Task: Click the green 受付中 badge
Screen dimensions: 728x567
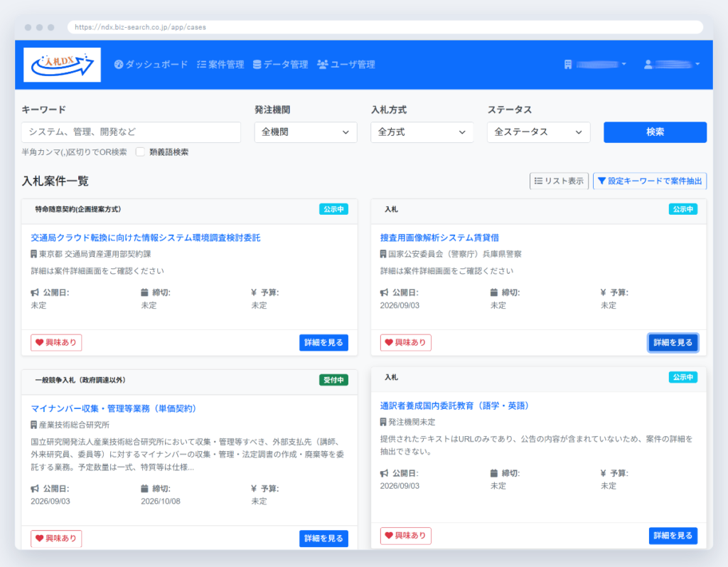Action: [334, 380]
